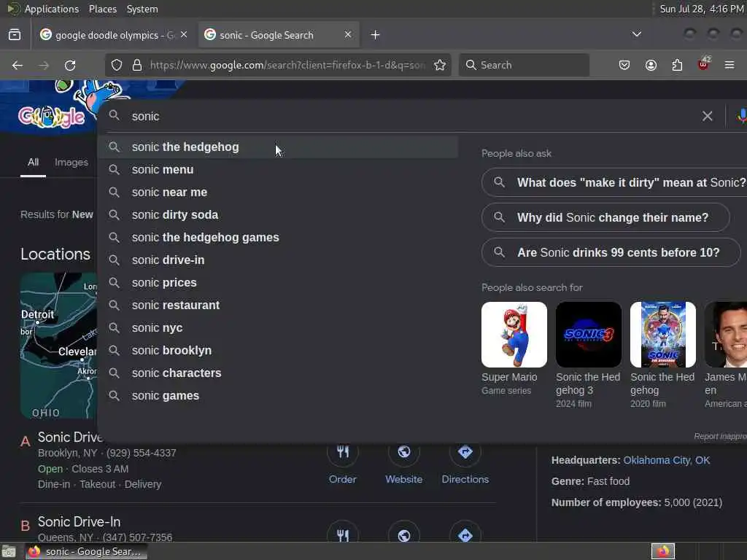Click Order icon for Brooklyn Sonic Drive-In

tap(343, 453)
